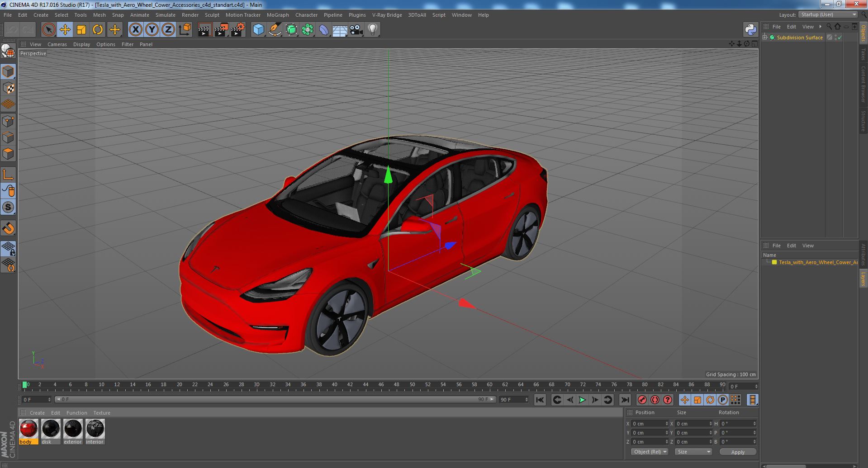Switch to Polygons mode
Image resolution: width=868 pixels, height=468 pixels.
click(8, 154)
